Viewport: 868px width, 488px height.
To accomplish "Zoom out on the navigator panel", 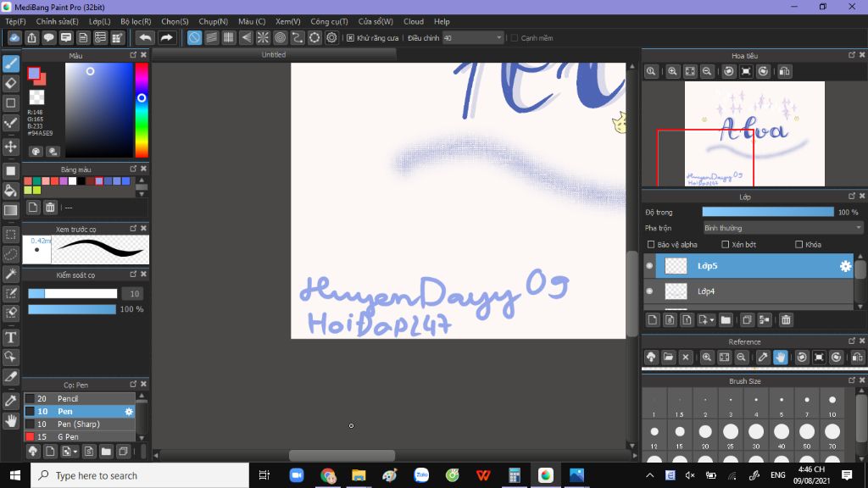I will coord(707,71).
